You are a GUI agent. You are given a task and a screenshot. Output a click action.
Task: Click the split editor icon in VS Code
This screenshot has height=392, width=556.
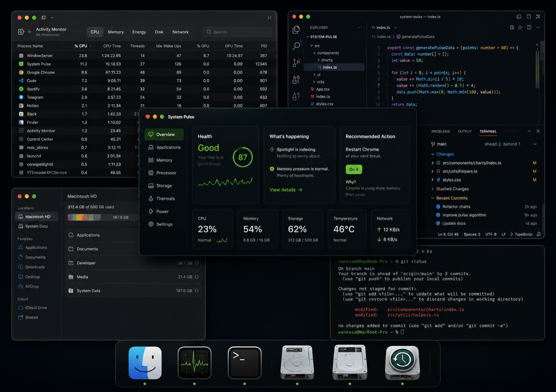point(529,27)
